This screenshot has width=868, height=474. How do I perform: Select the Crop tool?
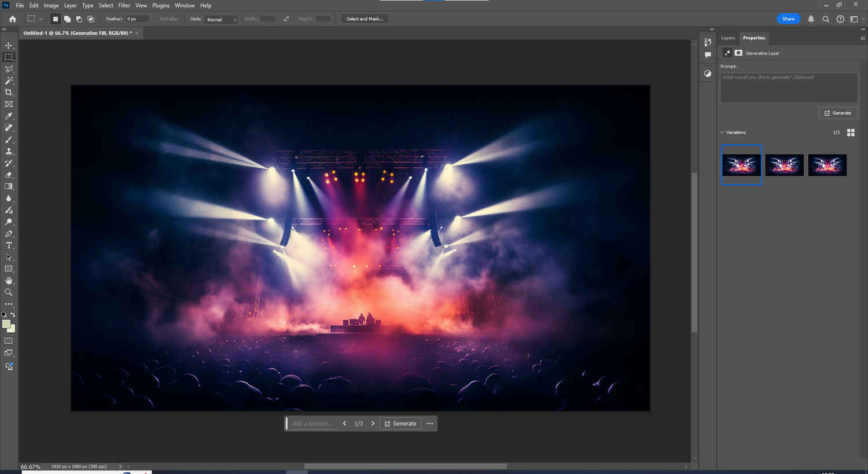(9, 93)
